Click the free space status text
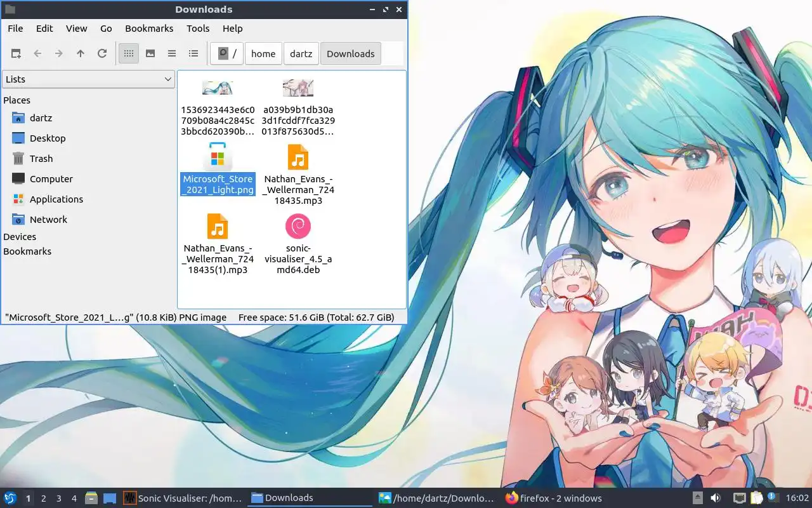Viewport: 812px width, 508px height. (316, 317)
